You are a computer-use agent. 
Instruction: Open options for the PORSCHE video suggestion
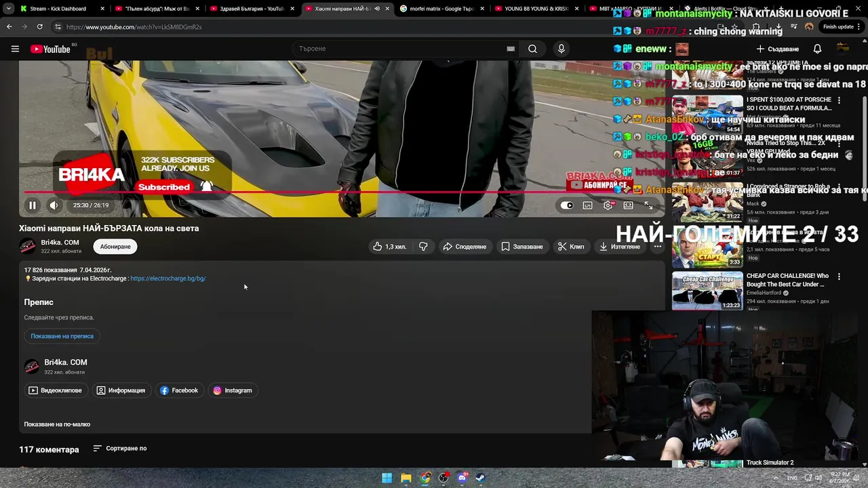(839, 100)
